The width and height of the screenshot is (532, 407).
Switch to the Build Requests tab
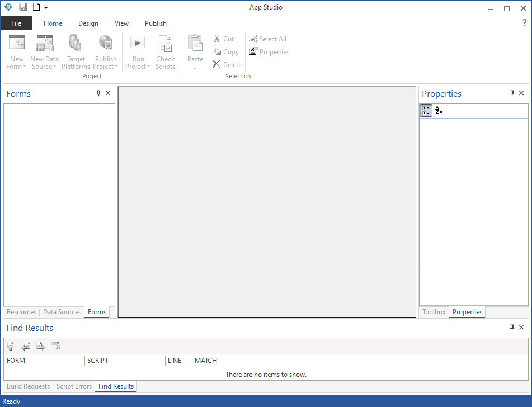point(28,386)
